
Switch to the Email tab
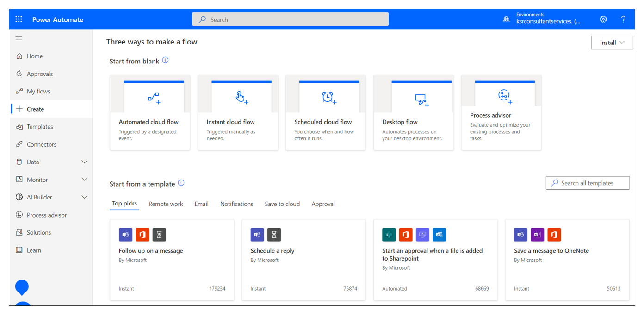(x=201, y=204)
